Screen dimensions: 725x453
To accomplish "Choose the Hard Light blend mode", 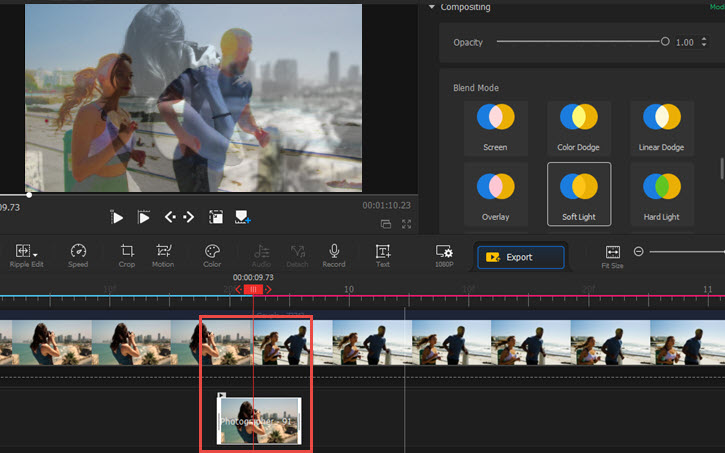I will (661, 193).
